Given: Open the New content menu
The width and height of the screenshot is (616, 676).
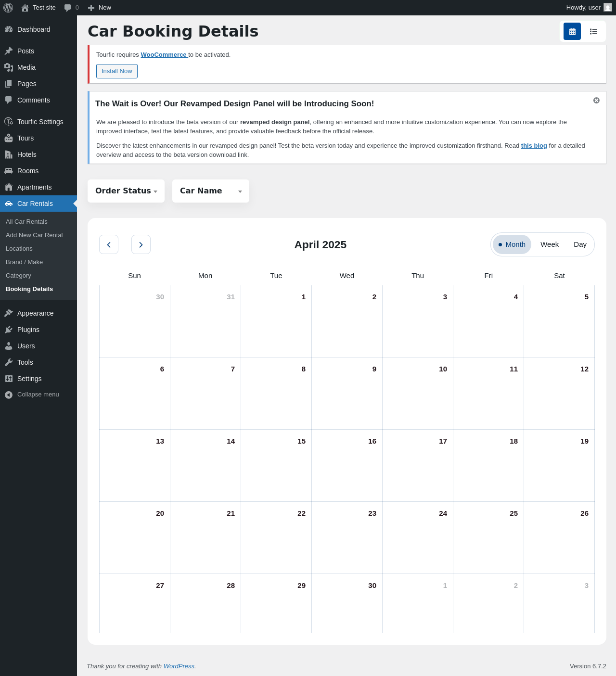Looking at the screenshot, I should (x=100, y=8).
